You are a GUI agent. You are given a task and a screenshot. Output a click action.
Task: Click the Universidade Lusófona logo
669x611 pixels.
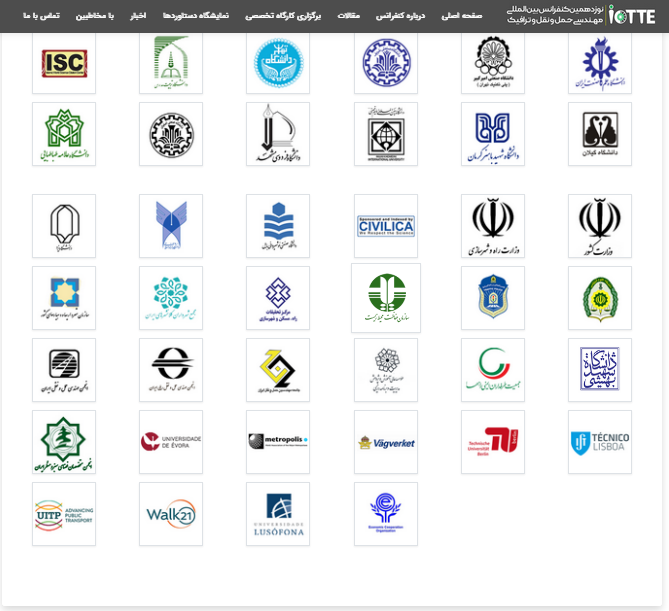pyautogui.click(x=278, y=515)
